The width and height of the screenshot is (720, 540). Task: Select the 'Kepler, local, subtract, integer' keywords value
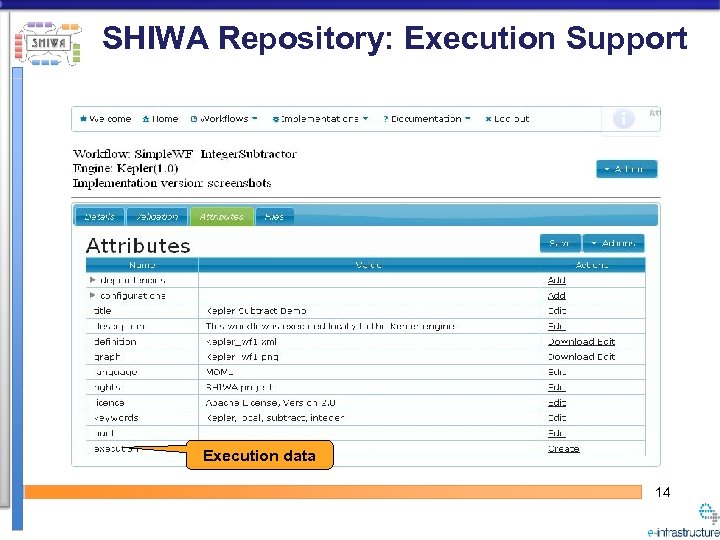click(x=275, y=418)
